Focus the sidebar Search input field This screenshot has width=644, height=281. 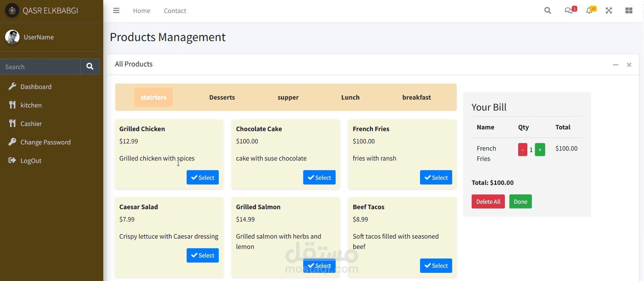coord(40,67)
